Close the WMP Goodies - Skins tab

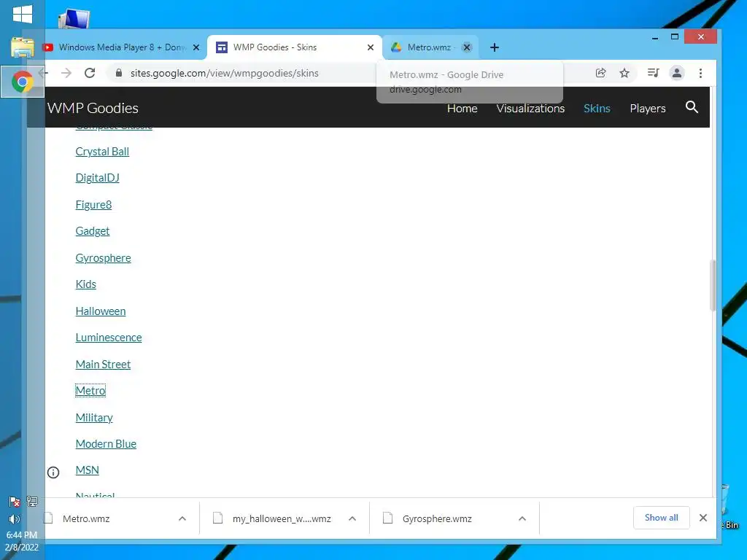pyautogui.click(x=371, y=47)
